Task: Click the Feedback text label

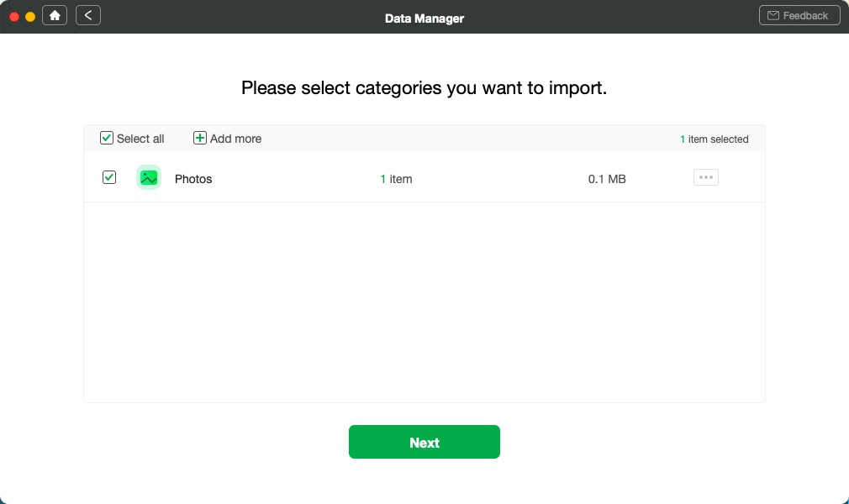Action: [x=805, y=16]
